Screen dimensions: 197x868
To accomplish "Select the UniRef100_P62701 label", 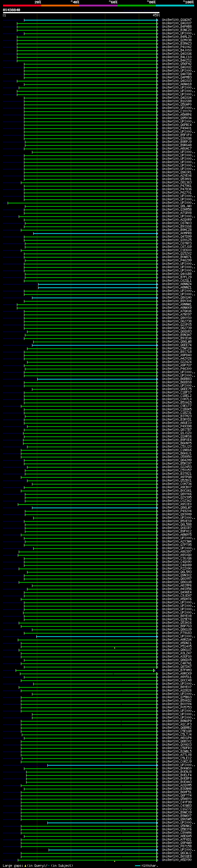I will tap(176, 192).
